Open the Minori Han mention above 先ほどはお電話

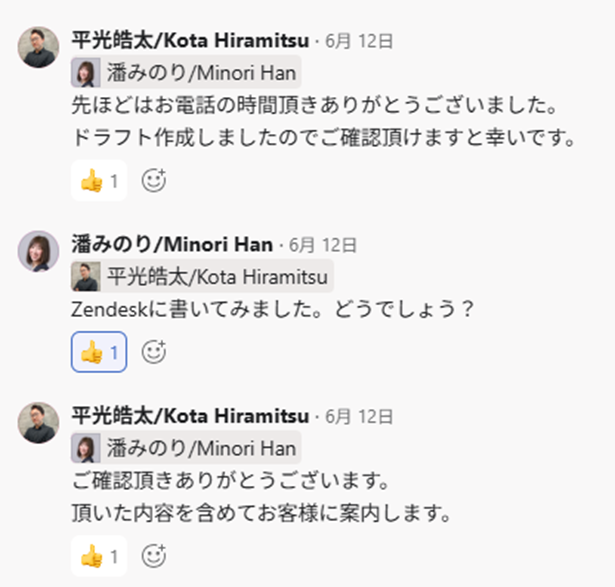coord(186,73)
